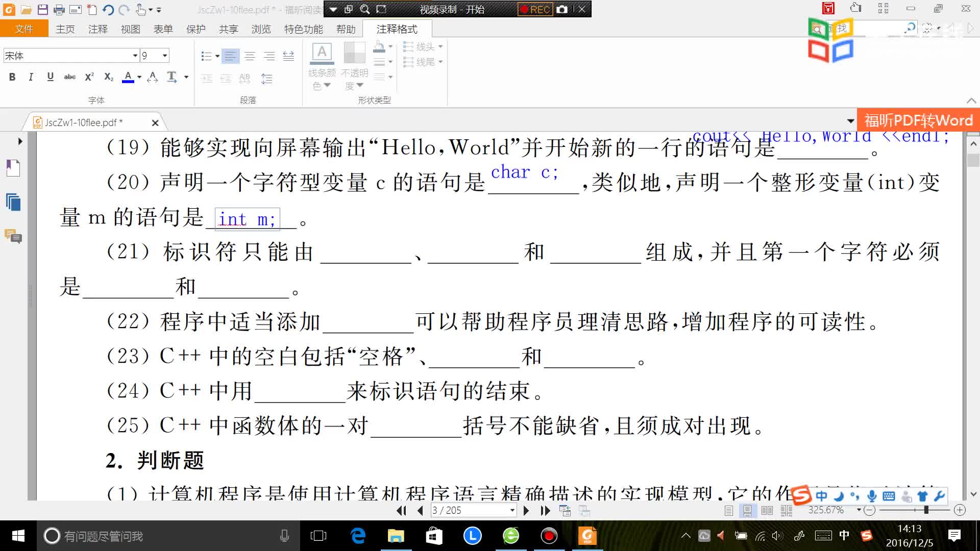980x551 pixels.
Task: Switch to facing pages view
Action: [767, 510]
